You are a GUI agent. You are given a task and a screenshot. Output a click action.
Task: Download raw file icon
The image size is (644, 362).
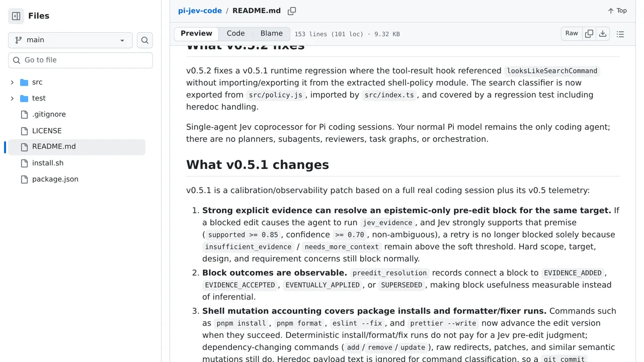coord(603,34)
